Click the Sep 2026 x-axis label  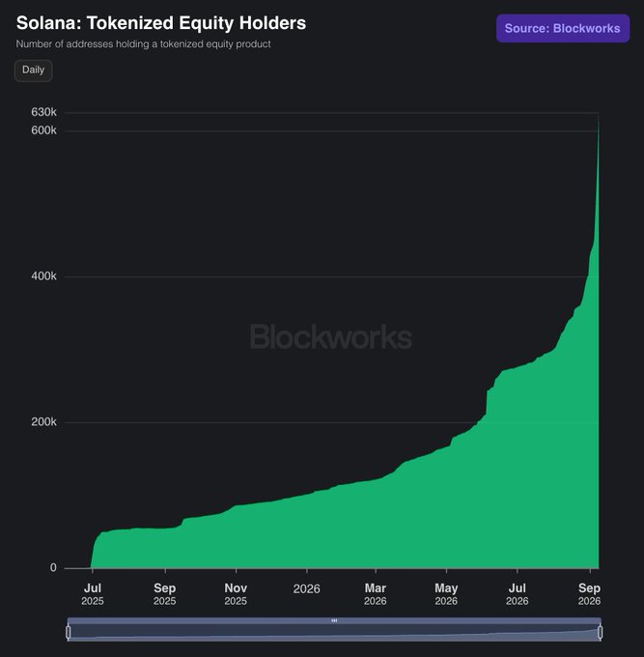coord(589,594)
